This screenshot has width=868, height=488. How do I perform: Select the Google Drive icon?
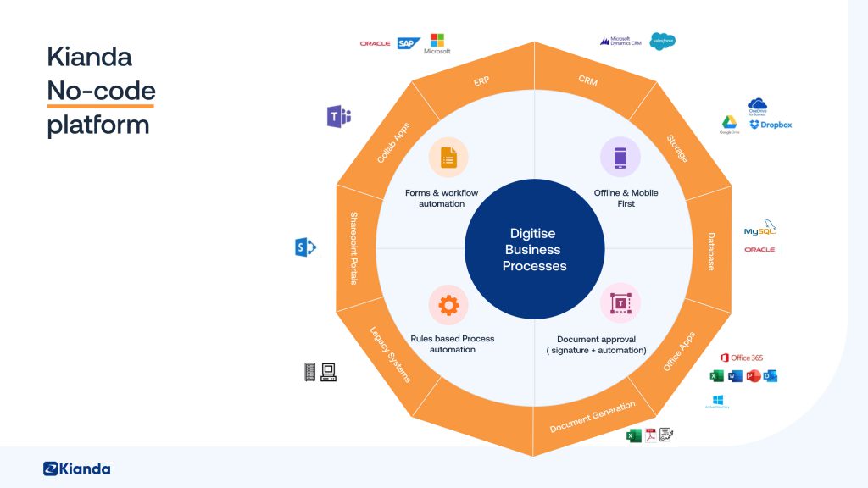coord(730,124)
